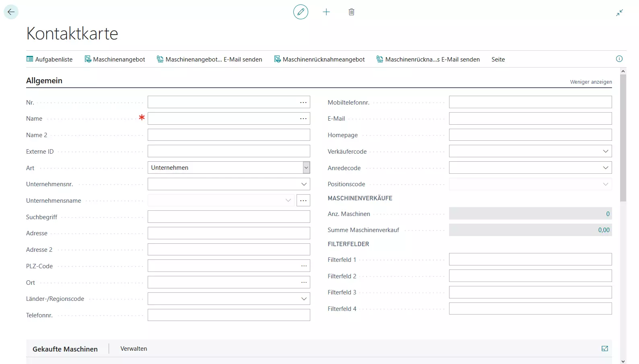Collapse page with shrink arrows icon

(619, 13)
